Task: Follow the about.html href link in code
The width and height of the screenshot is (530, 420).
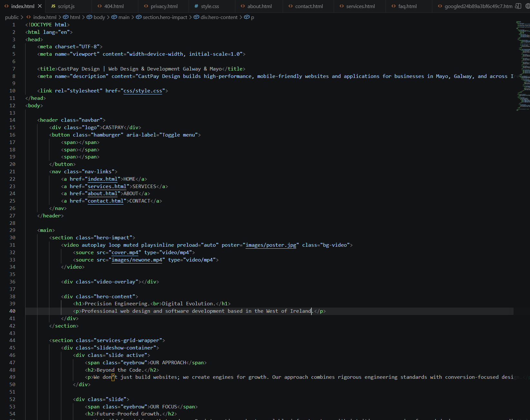Action: 103,194
